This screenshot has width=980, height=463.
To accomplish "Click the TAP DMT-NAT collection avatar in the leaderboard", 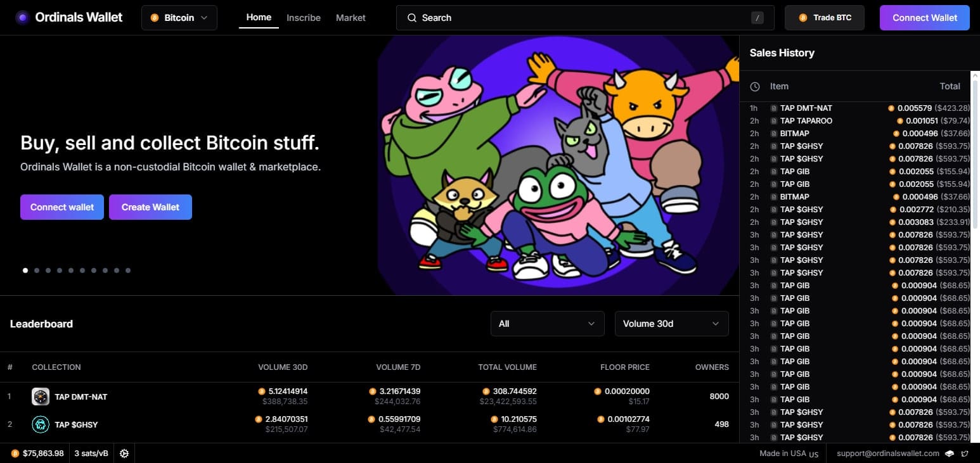I will pyautogui.click(x=41, y=396).
